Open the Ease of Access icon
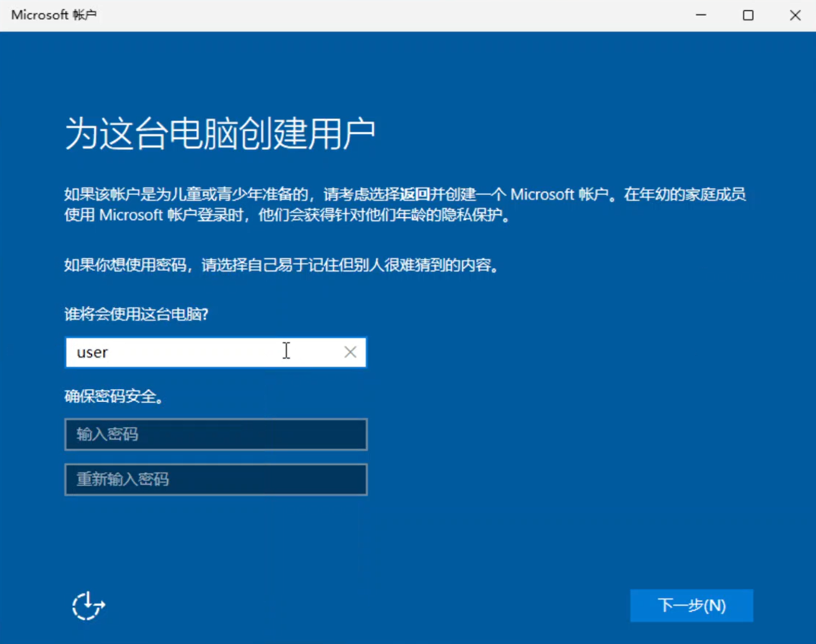 (x=88, y=606)
